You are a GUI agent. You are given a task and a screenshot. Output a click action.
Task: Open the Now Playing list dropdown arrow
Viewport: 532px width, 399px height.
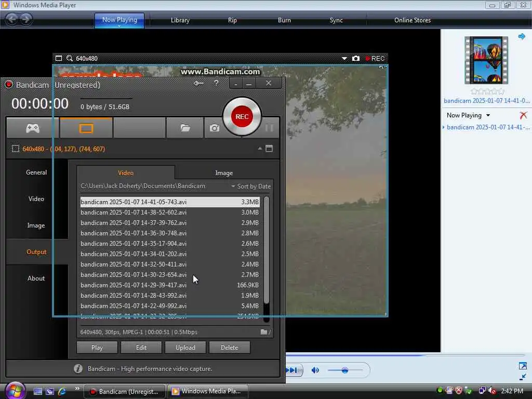pyautogui.click(x=488, y=115)
